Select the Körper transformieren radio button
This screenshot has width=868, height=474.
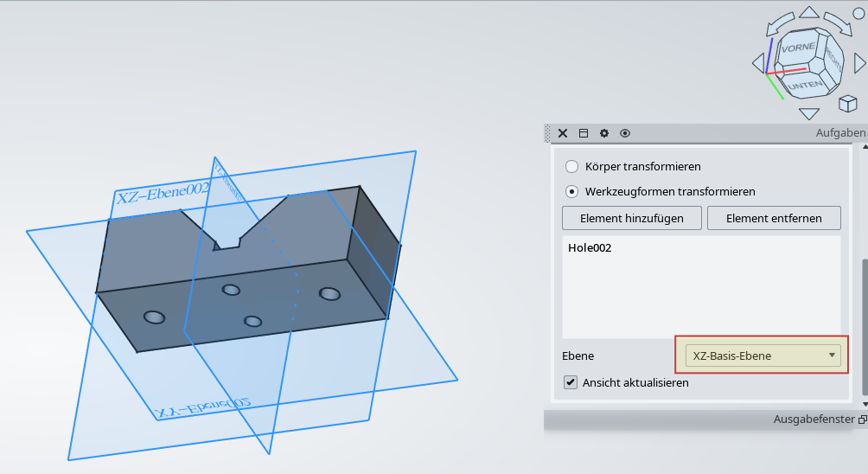pyautogui.click(x=571, y=166)
